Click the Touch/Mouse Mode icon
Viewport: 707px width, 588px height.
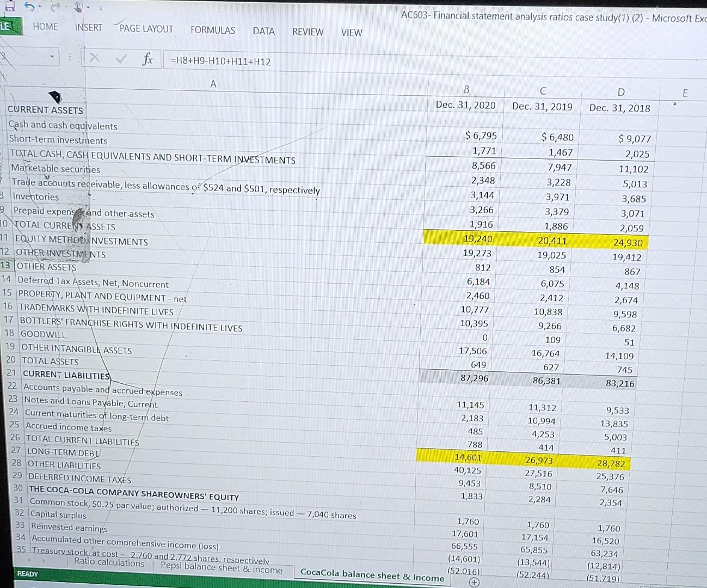coord(78,7)
